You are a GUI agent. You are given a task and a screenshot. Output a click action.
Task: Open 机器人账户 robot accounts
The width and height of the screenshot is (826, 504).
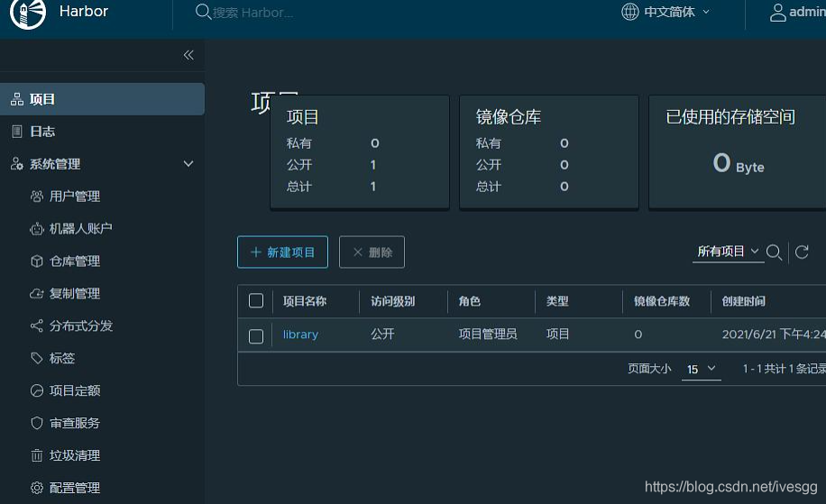click(x=80, y=229)
